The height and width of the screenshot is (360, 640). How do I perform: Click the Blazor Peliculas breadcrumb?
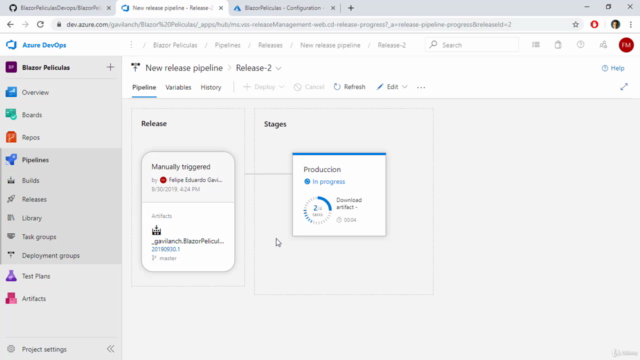pos(175,45)
